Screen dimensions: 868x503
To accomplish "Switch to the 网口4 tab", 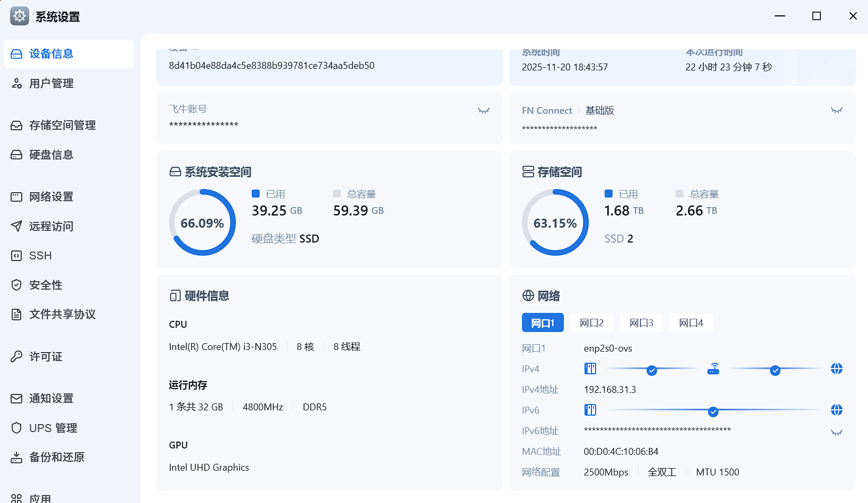I will click(x=691, y=323).
